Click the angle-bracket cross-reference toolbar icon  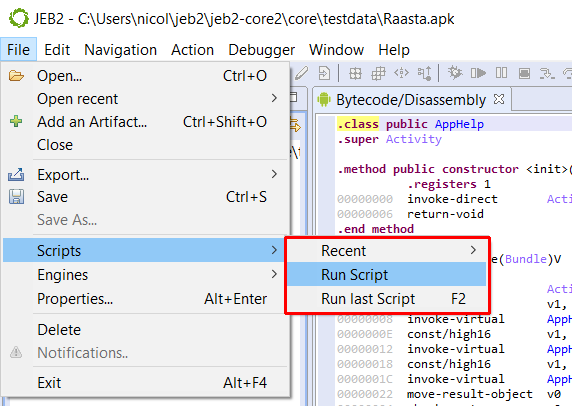coord(401,73)
